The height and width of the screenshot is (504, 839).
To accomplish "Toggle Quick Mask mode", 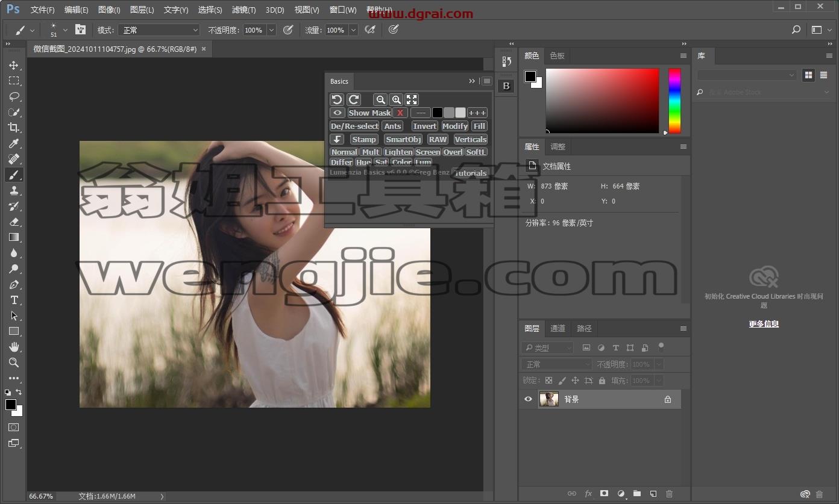I will click(14, 427).
